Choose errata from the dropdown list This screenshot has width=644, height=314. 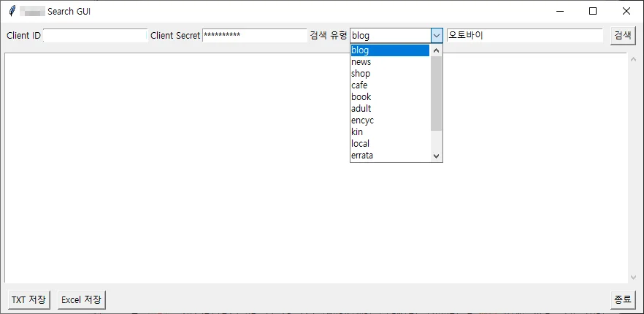390,156
